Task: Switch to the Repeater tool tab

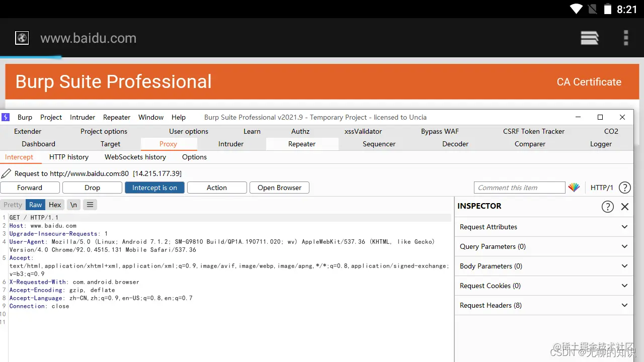Action: point(302,144)
